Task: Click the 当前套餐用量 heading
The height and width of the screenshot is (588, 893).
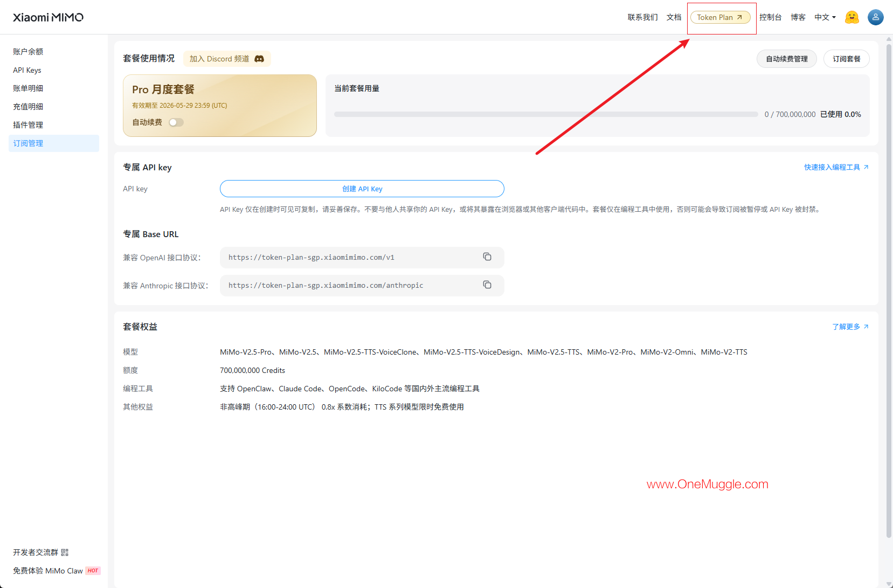Action: pyautogui.click(x=357, y=88)
